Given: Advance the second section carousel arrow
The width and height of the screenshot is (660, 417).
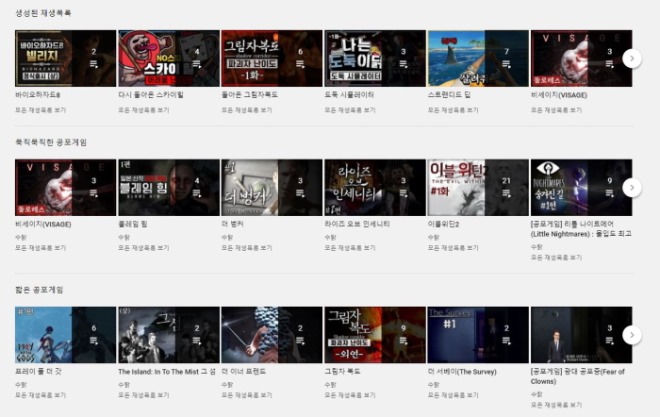Looking at the screenshot, I should 632,188.
